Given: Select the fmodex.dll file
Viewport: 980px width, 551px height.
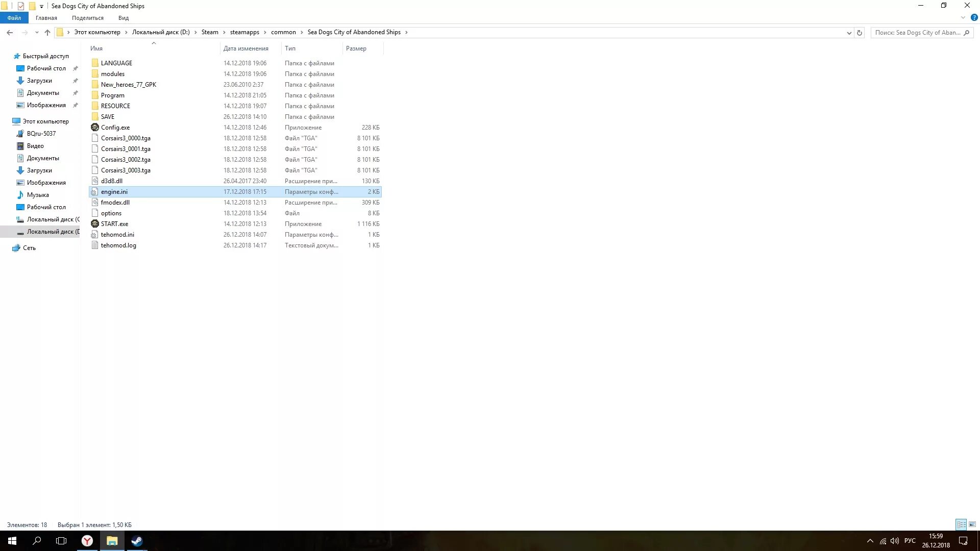Looking at the screenshot, I should pos(115,203).
